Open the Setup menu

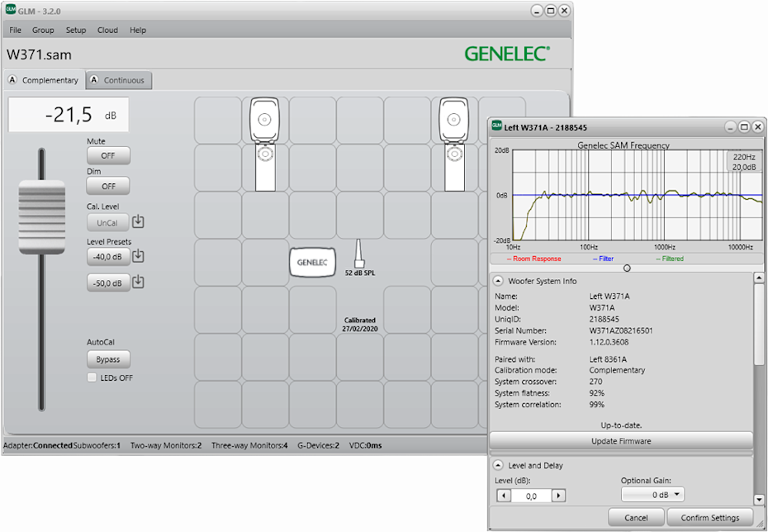76,30
